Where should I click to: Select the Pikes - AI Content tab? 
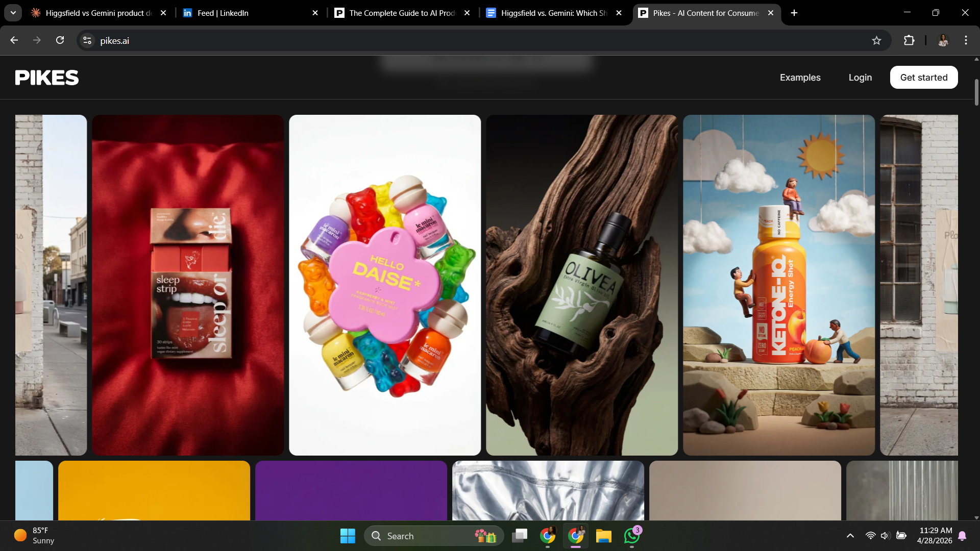pos(706,13)
